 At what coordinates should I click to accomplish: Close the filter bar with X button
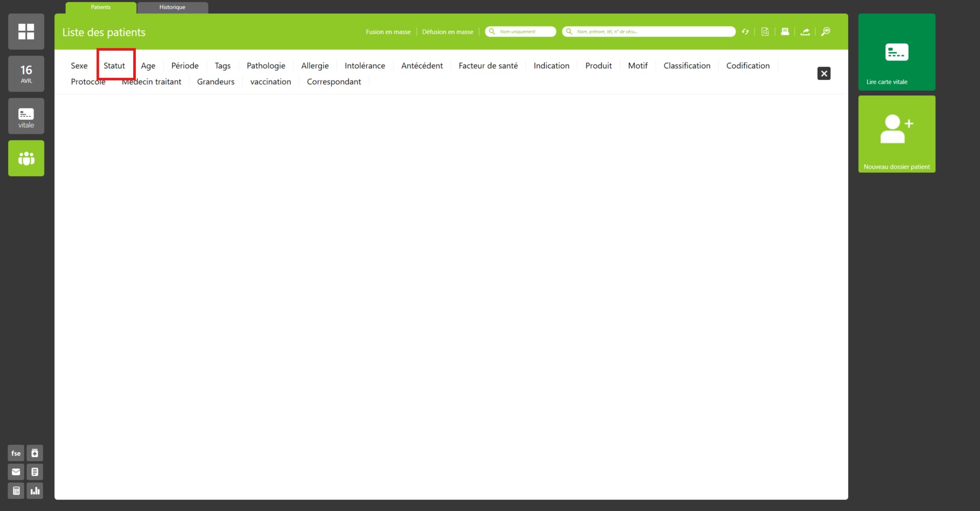pos(824,74)
